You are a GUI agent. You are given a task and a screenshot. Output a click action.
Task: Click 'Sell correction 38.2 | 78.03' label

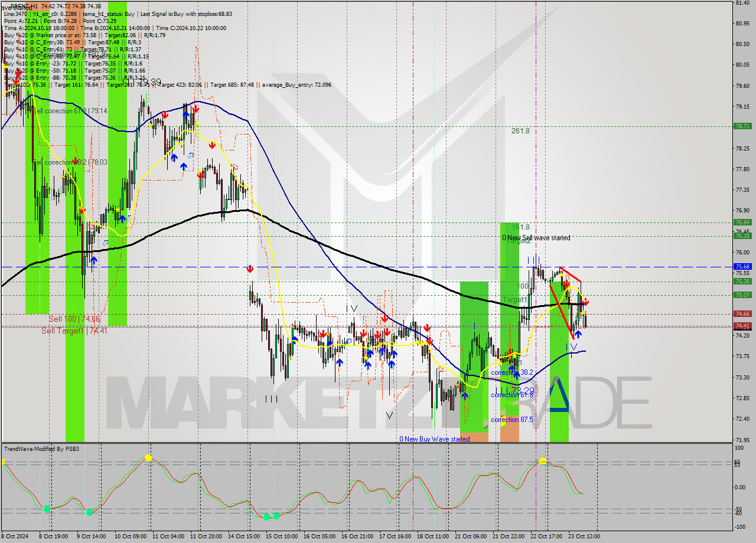[70, 162]
